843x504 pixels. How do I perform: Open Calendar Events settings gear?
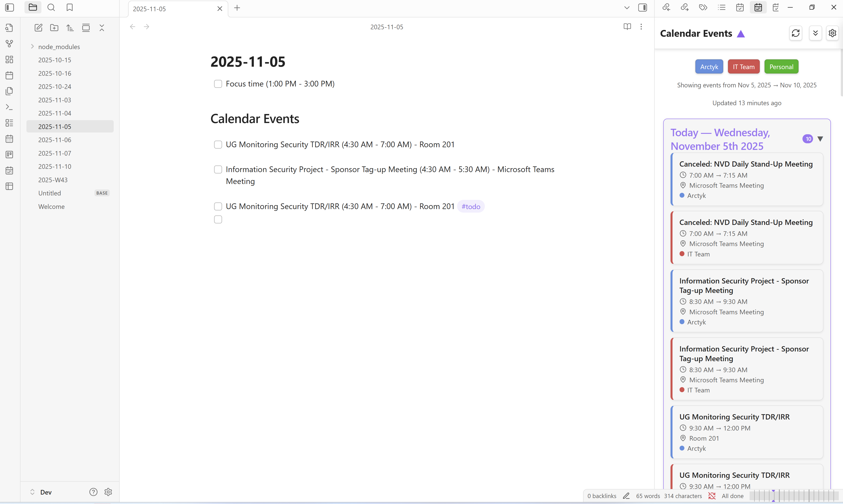(x=832, y=33)
